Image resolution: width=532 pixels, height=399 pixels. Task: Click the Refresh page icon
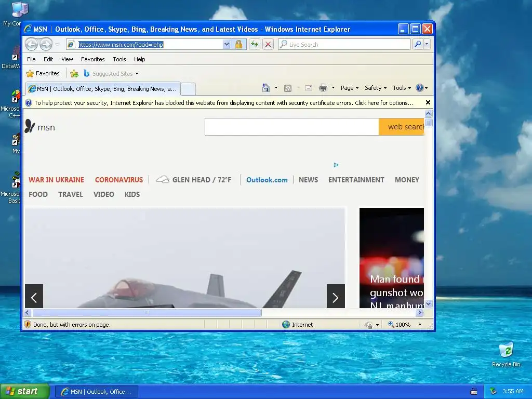click(x=254, y=45)
